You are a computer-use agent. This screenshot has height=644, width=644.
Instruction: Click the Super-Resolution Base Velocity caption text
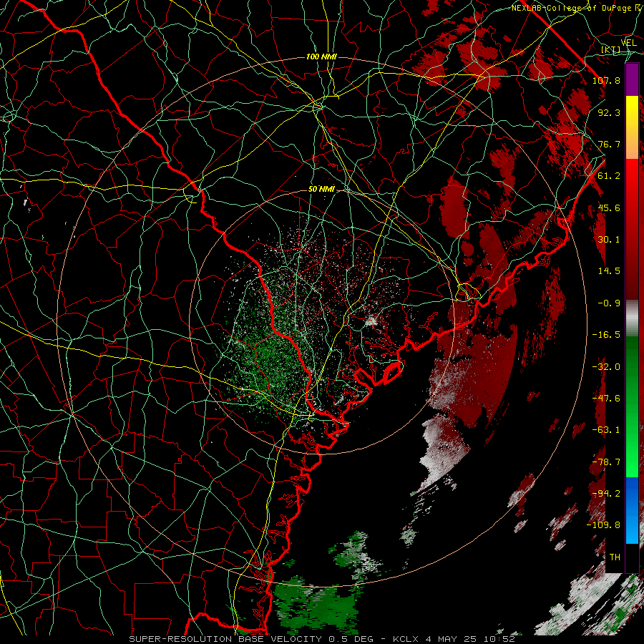321,639
